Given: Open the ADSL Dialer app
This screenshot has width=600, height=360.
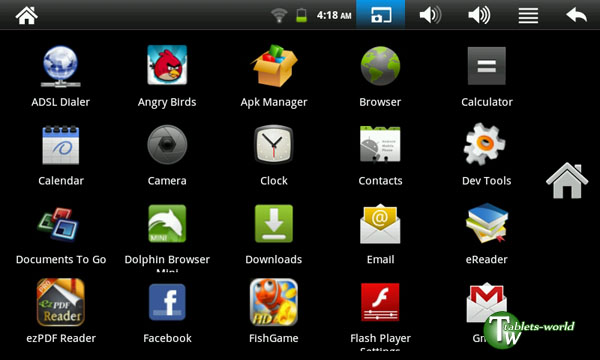Looking at the screenshot, I should (x=60, y=67).
